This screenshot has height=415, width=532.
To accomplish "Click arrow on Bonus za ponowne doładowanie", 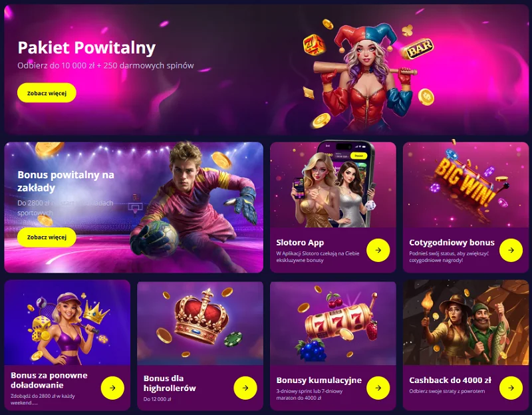I will click(112, 388).
